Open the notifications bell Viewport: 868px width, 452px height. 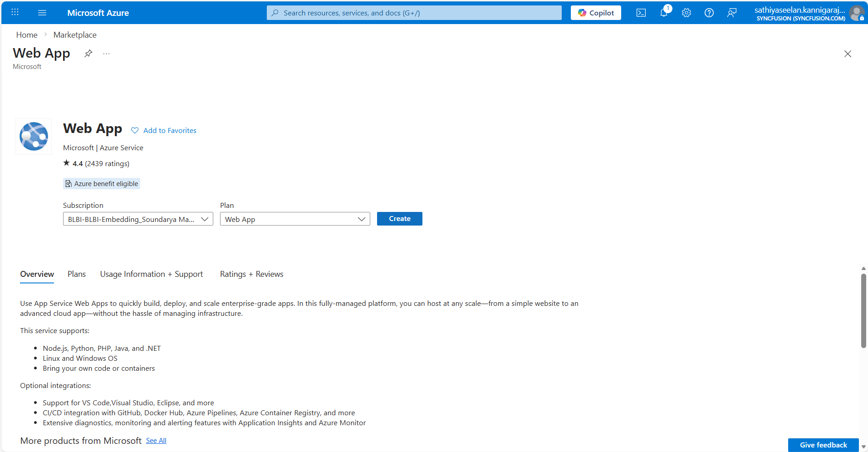664,13
